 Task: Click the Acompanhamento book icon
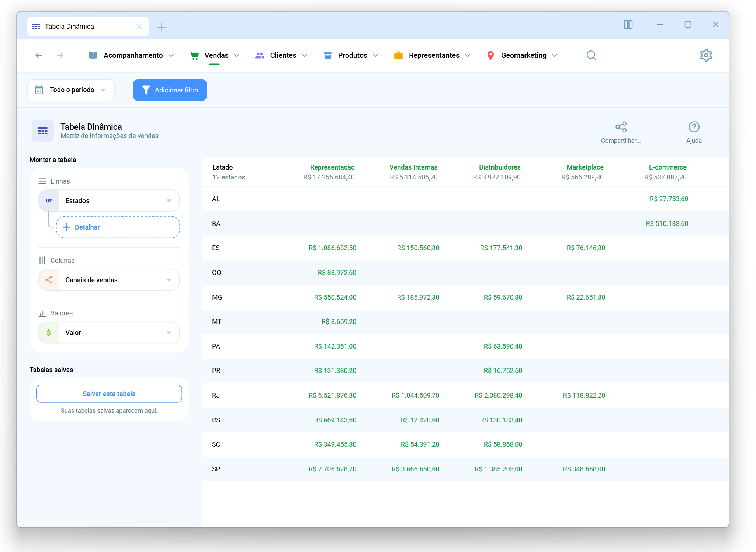pyautogui.click(x=93, y=55)
